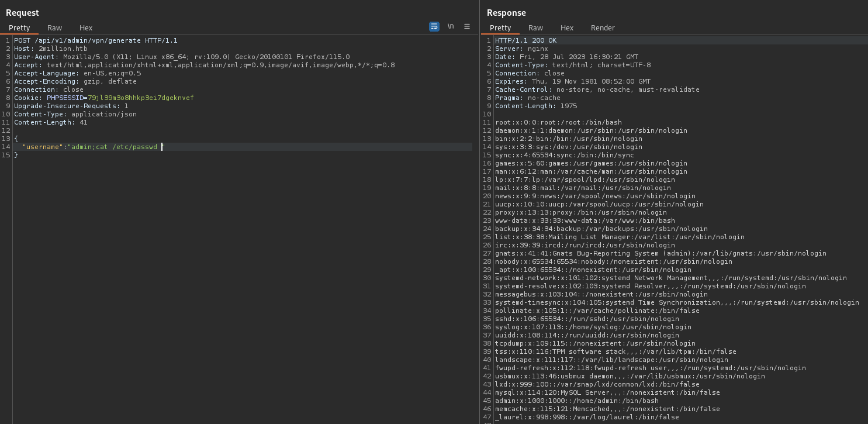Viewport: 868px width, 424px height.
Task: Click the Gnats Bug-Reporting System entry
Action: [x=660, y=253]
